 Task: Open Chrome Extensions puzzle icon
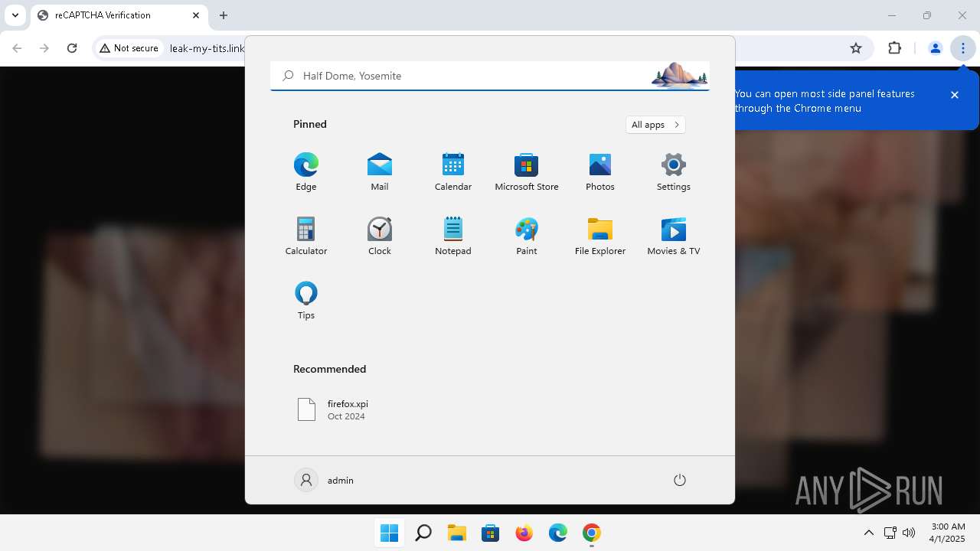(894, 48)
